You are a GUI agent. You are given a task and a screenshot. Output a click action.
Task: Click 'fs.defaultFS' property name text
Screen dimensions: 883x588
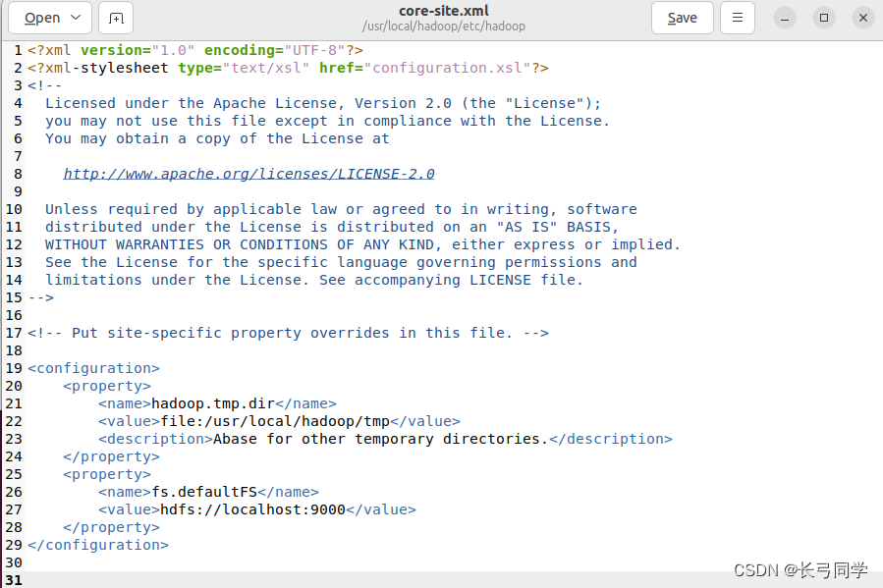pyautogui.click(x=204, y=492)
